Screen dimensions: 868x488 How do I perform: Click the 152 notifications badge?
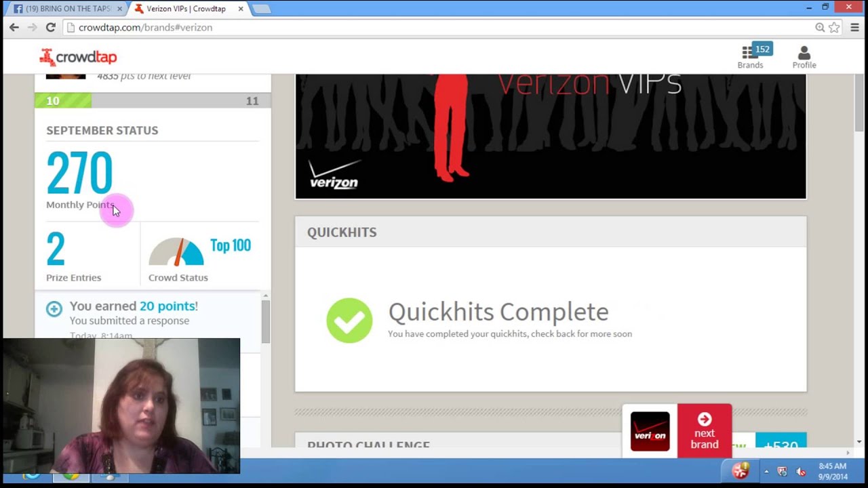(763, 49)
